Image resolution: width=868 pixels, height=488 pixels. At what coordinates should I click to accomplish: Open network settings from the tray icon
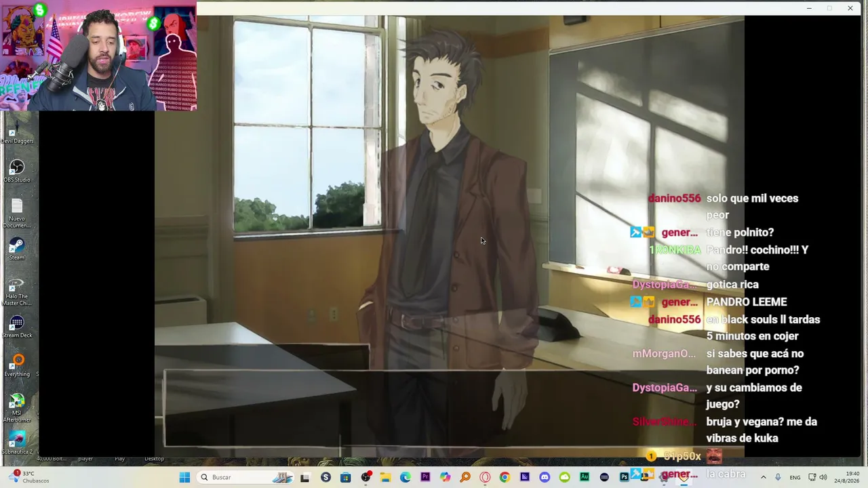[x=812, y=477]
